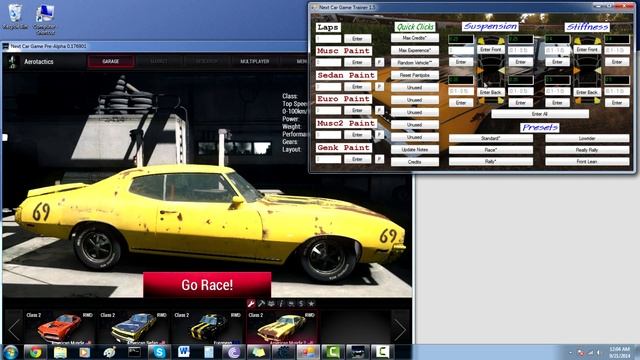Click Enter under Musc Paint
Viewport: 640px width, 360px height.
click(x=357, y=62)
